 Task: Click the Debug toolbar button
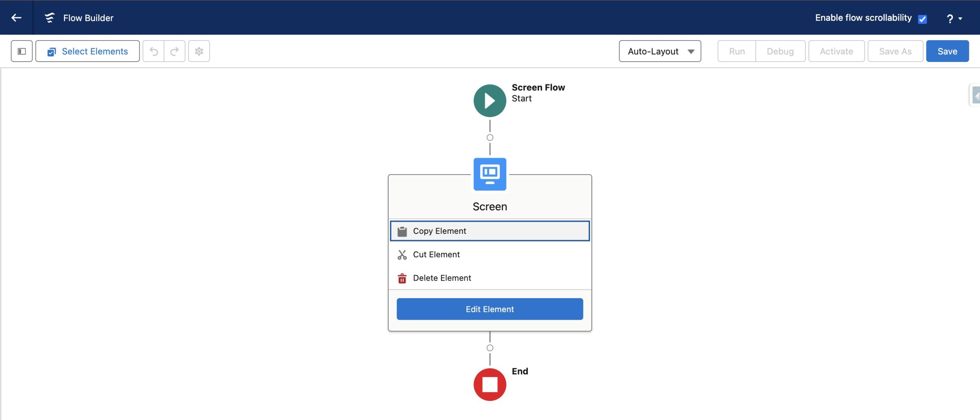click(780, 50)
